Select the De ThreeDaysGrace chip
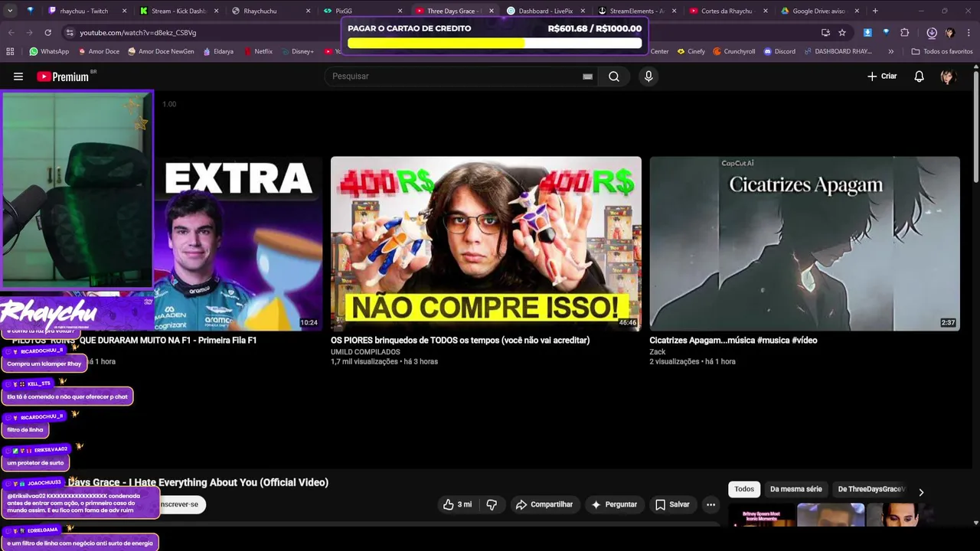 pos(871,489)
